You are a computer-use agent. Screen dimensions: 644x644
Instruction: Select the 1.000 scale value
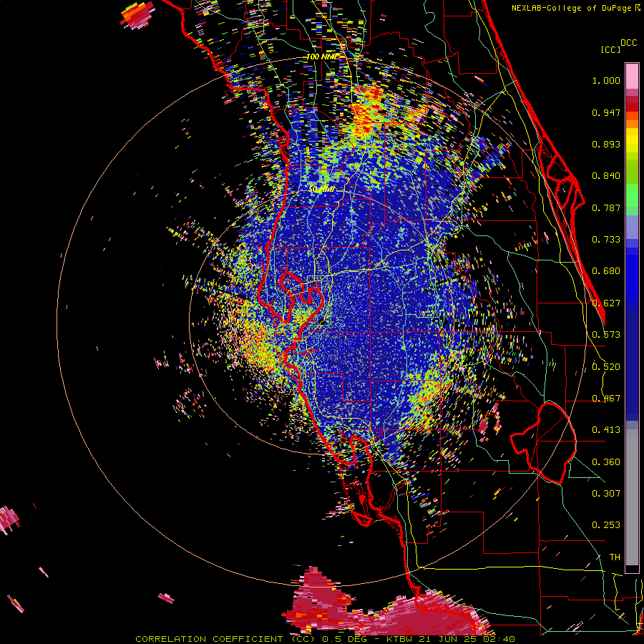[606, 80]
